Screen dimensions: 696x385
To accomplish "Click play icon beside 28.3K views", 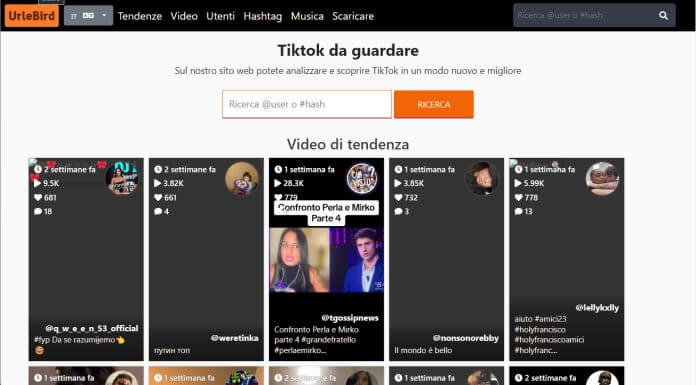I will [278, 183].
